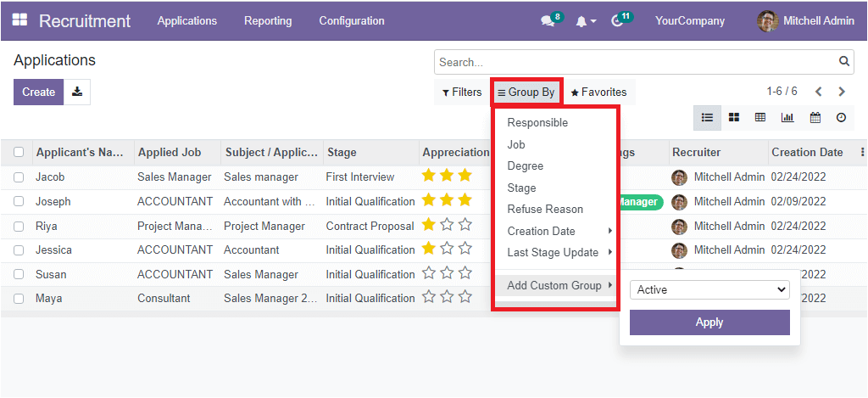This screenshot has width=868, height=398.
Task: Open the Active custom group dropdown
Action: click(x=709, y=289)
